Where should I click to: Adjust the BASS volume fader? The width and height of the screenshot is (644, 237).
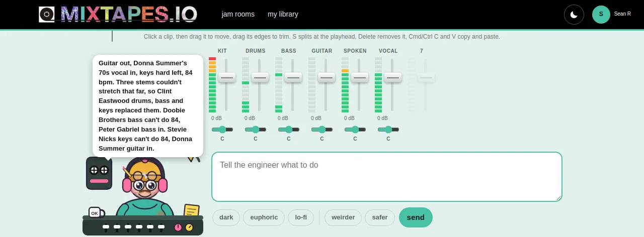[x=293, y=77]
